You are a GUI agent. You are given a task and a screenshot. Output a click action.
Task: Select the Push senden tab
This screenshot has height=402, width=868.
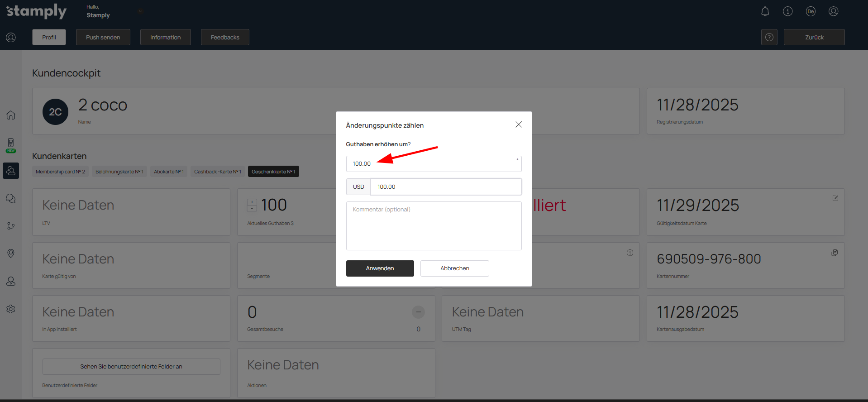[103, 37]
